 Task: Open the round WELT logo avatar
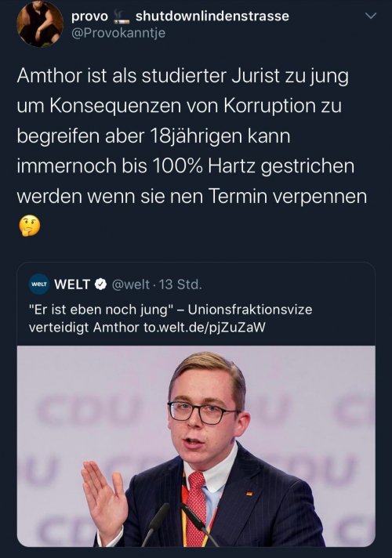click(x=39, y=284)
